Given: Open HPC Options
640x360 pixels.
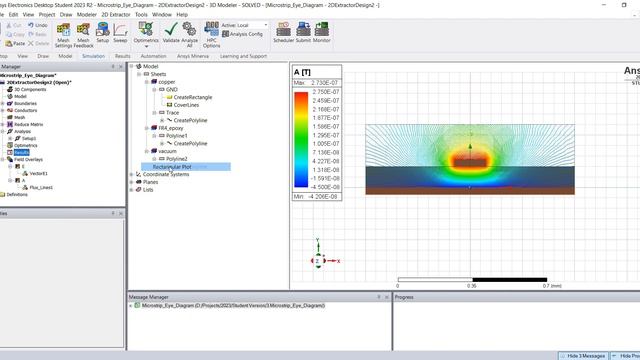Looking at the screenshot, I should click(x=211, y=35).
